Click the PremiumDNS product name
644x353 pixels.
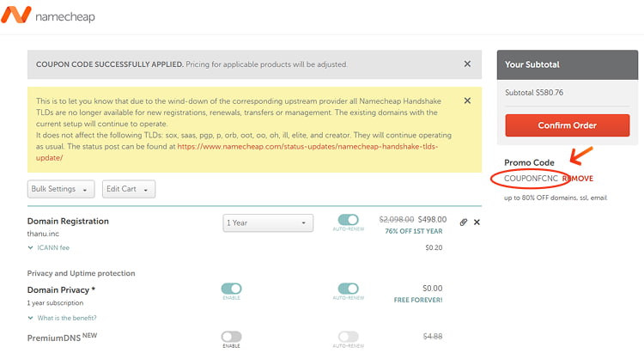click(54, 338)
